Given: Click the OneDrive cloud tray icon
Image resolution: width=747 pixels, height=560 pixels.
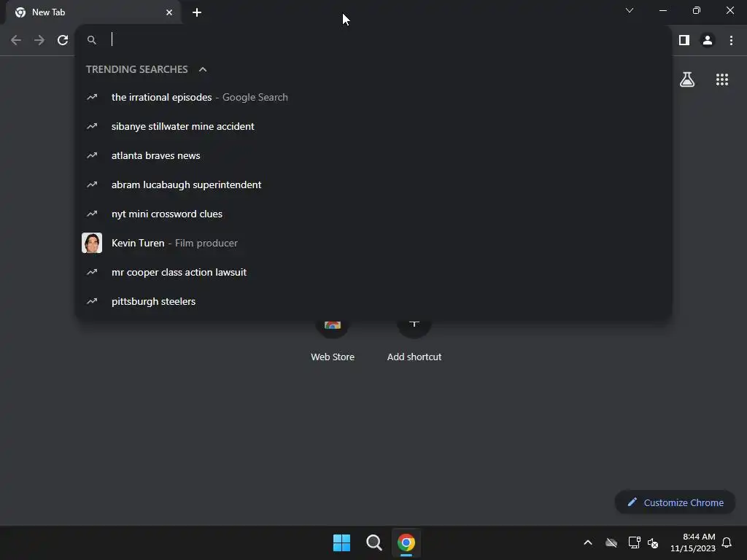Looking at the screenshot, I should click(x=611, y=542).
